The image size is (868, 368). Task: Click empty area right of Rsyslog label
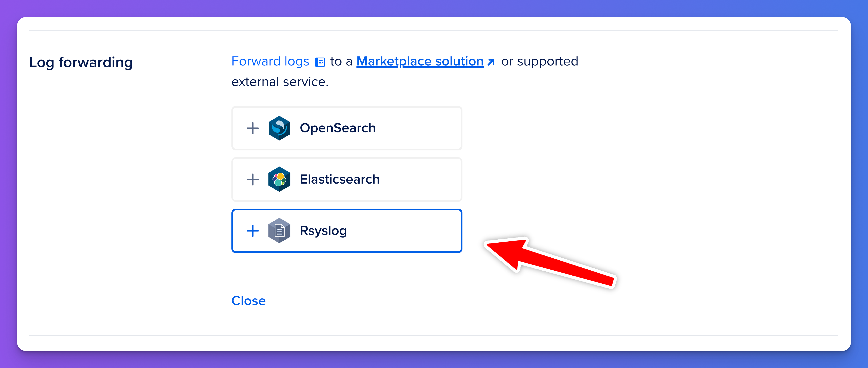404,231
